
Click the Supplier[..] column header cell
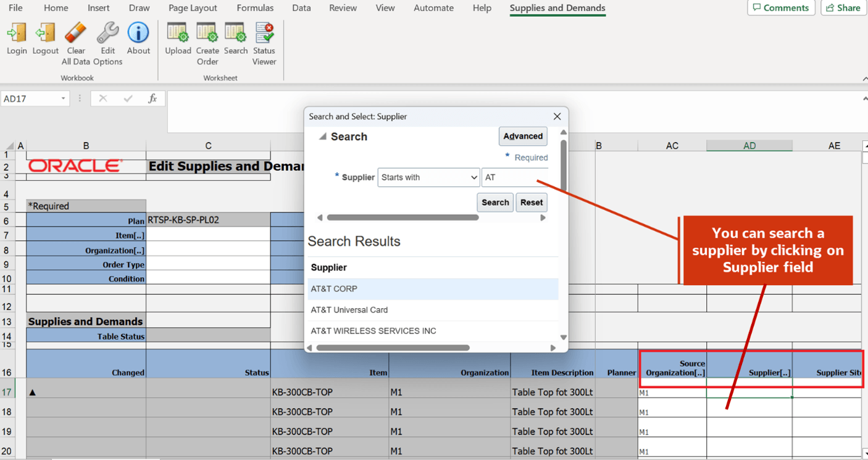click(x=749, y=364)
